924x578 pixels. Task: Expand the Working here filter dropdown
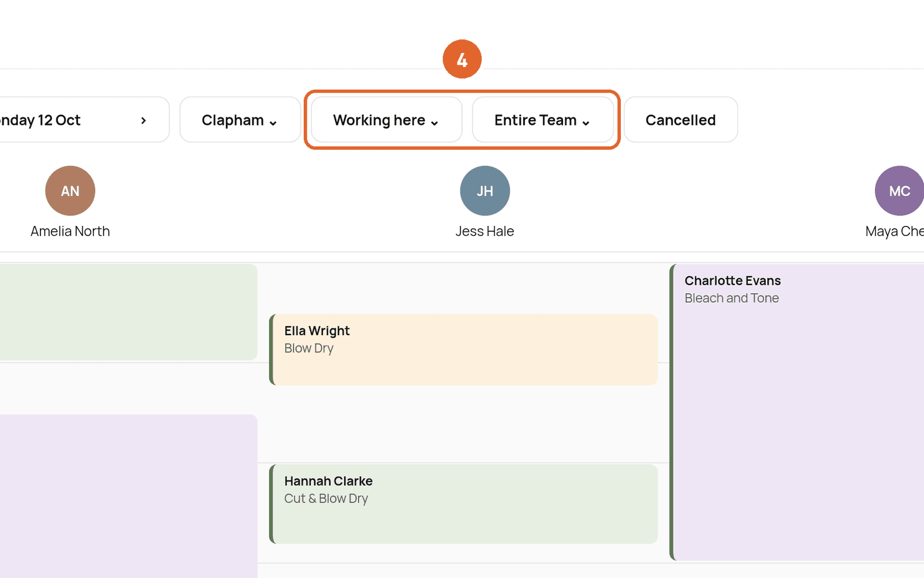(x=386, y=120)
